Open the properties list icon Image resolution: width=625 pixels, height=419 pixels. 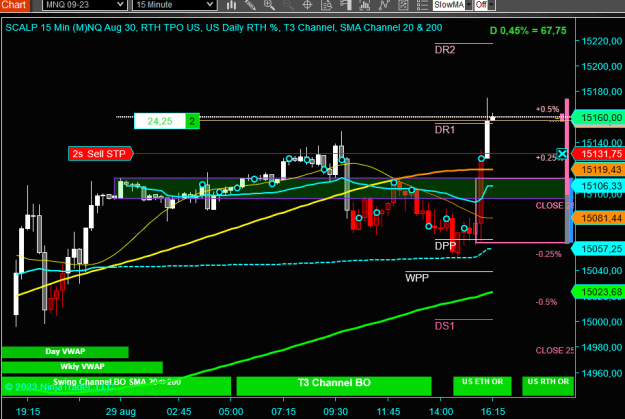(422, 5)
